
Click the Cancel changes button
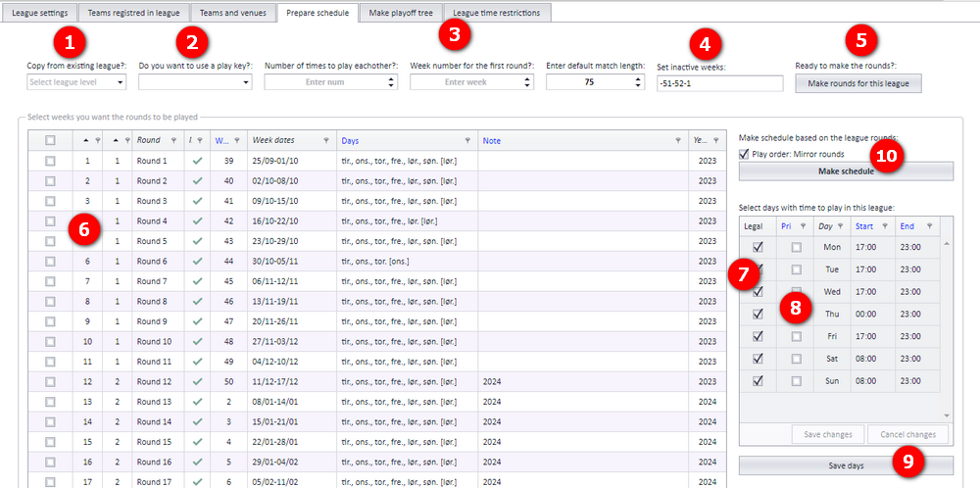tap(908, 434)
